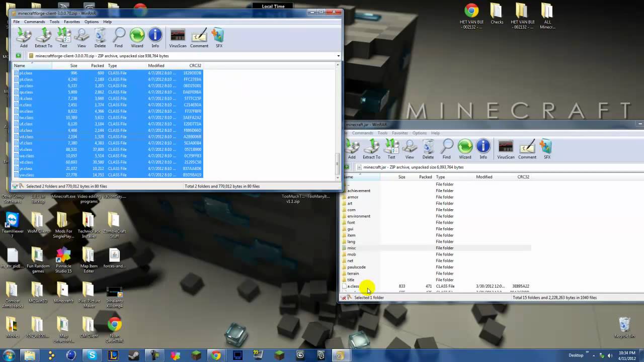The width and height of the screenshot is (644, 362).
Task: Open Options menu in minecraftforge window
Action: tap(92, 22)
